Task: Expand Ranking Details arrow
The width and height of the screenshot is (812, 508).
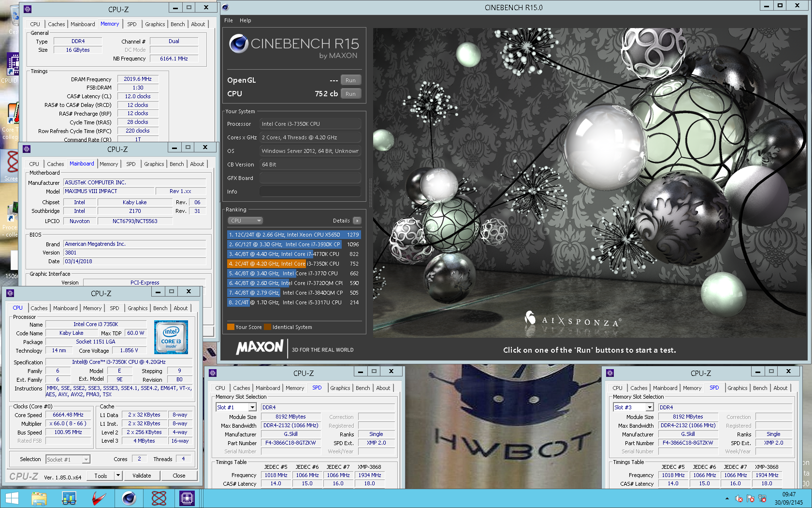Action: click(x=357, y=221)
